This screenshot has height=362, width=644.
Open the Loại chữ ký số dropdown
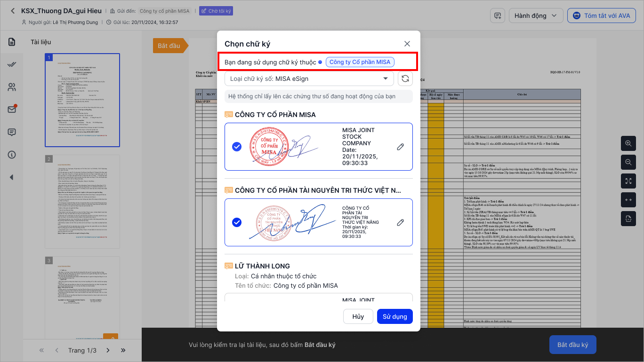309,79
